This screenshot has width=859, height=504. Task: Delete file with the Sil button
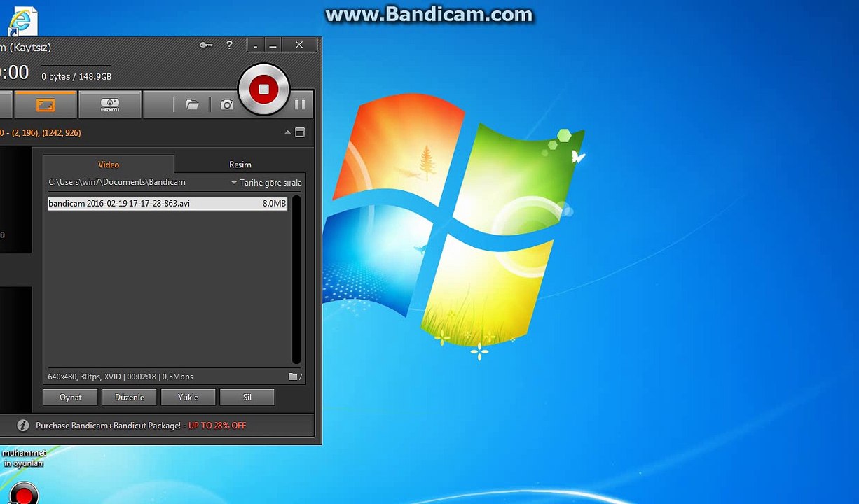(x=247, y=397)
